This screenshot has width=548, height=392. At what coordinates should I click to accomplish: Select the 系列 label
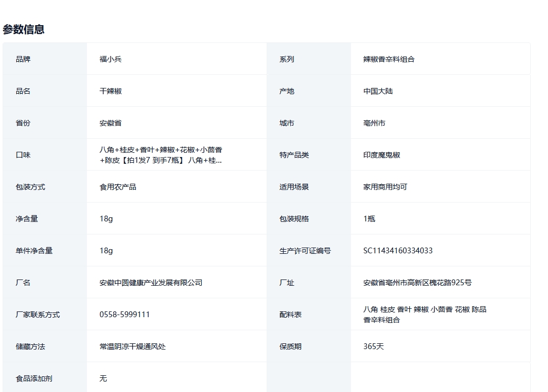[x=287, y=59]
